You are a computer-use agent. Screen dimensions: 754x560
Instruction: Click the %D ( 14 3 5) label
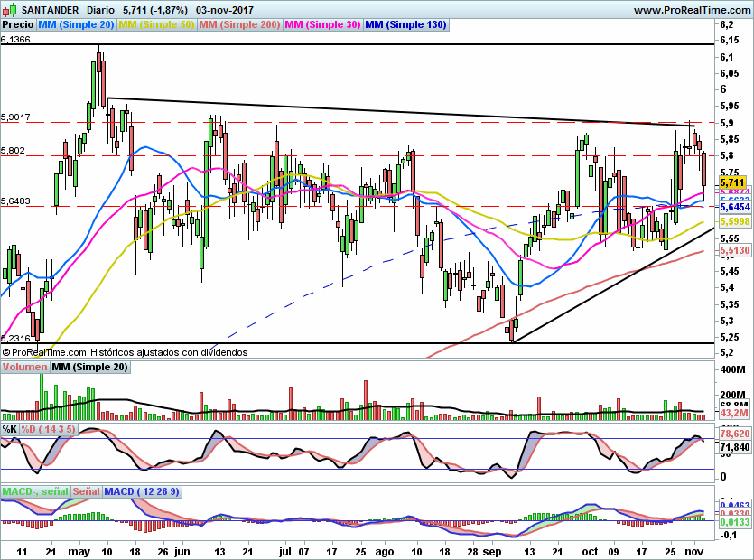click(x=48, y=429)
